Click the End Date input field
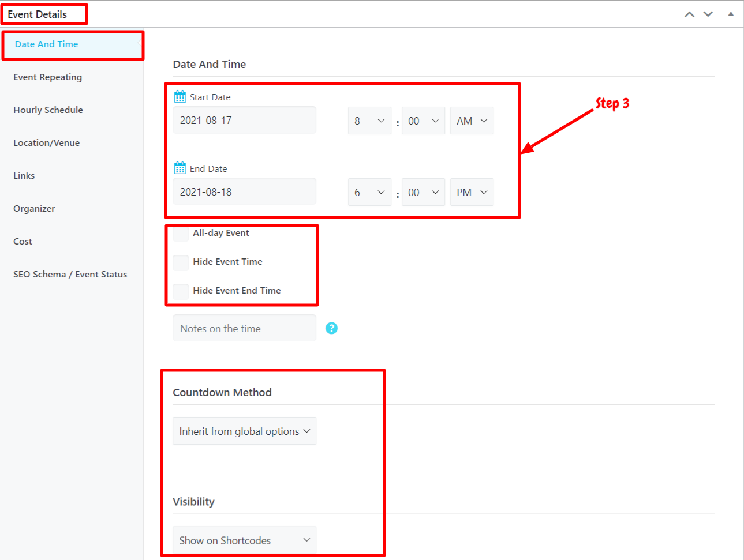744x560 pixels. pos(245,191)
